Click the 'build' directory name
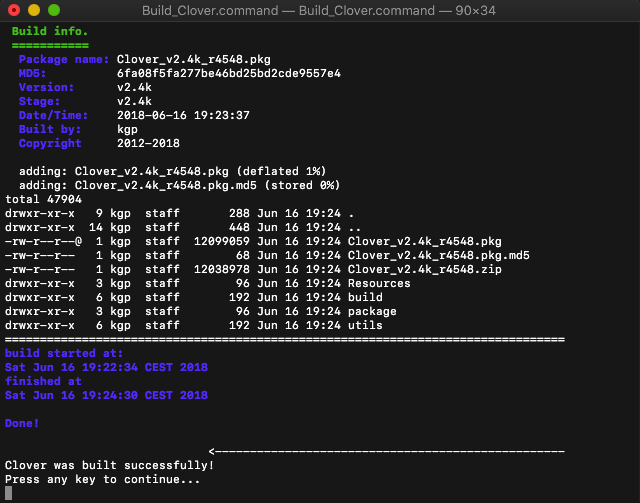 [365, 297]
